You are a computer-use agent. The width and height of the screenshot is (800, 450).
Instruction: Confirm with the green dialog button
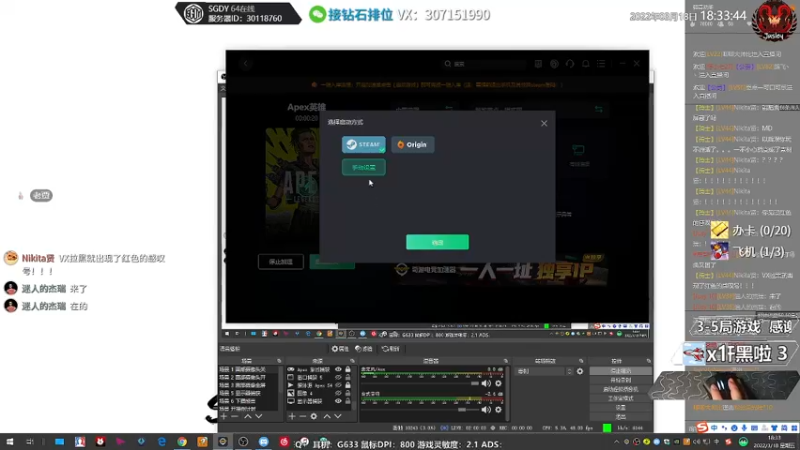437,242
